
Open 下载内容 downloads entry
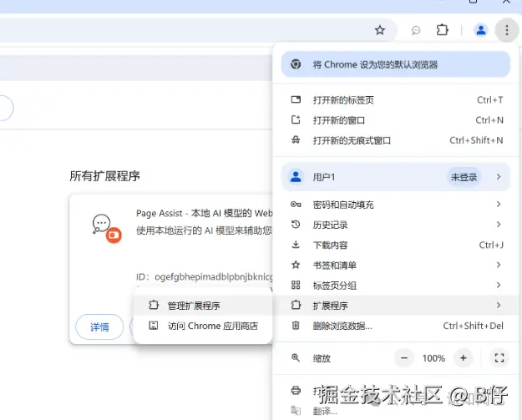pyautogui.click(x=396, y=245)
